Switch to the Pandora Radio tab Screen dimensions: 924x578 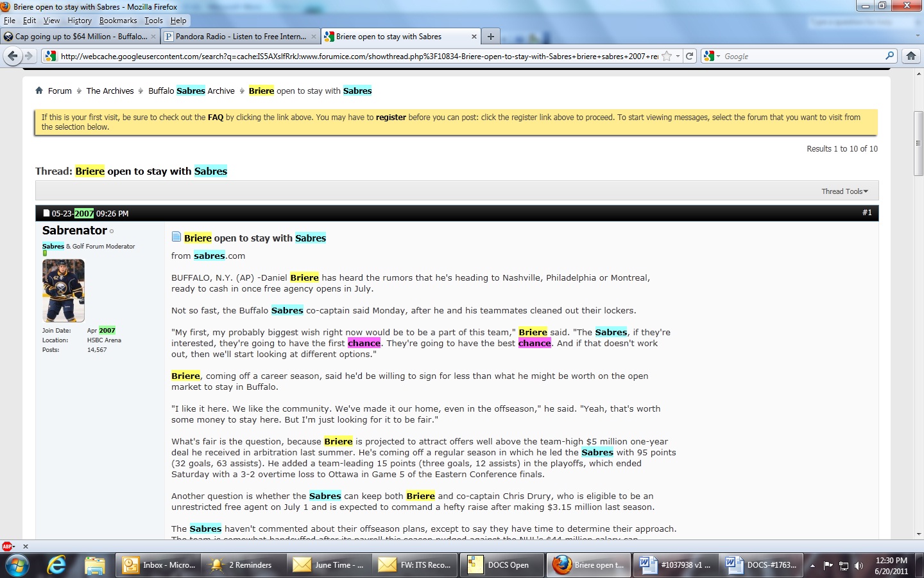point(240,37)
